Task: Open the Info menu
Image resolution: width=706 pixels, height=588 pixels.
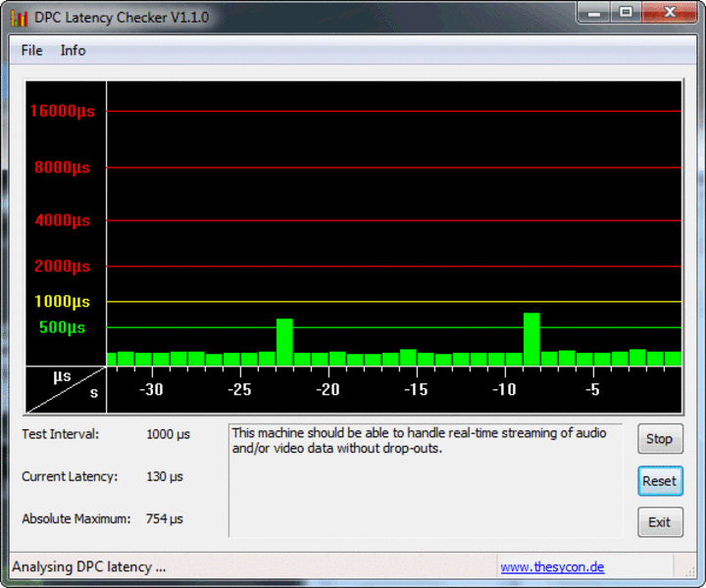Action: [x=73, y=50]
